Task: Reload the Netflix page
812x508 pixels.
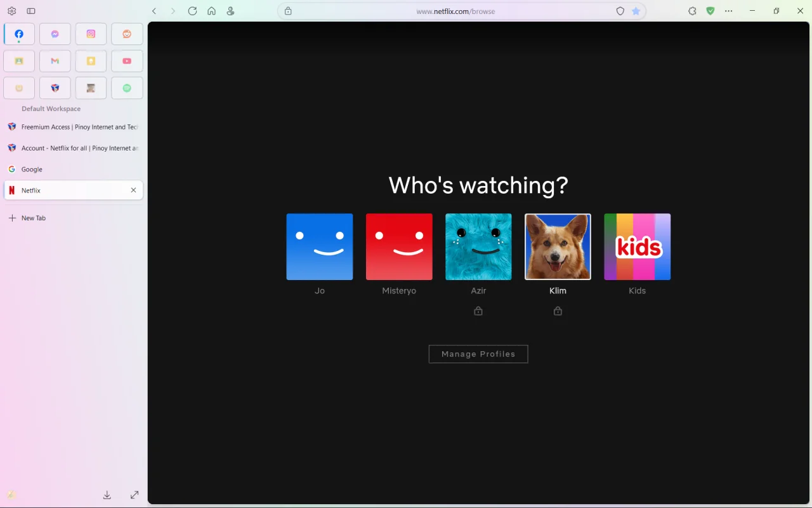Action: pos(192,11)
